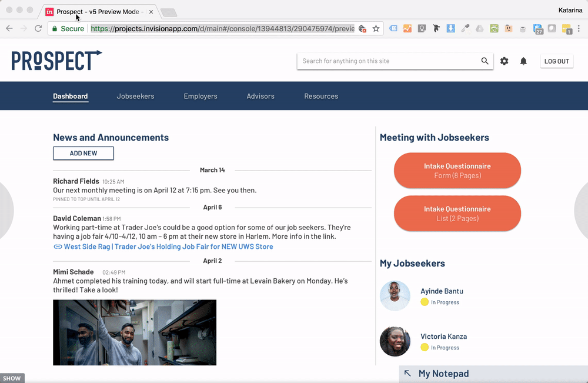
Task: Click the orange analytics chart extension icon
Action: tap(407, 28)
